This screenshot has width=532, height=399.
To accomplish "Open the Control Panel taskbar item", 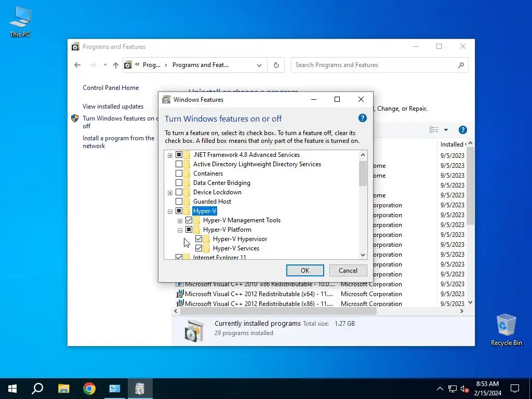I will pos(115,389).
